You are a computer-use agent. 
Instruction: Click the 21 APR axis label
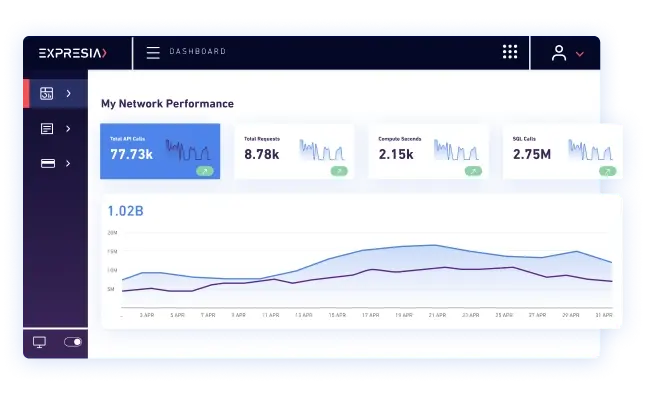coord(437,315)
